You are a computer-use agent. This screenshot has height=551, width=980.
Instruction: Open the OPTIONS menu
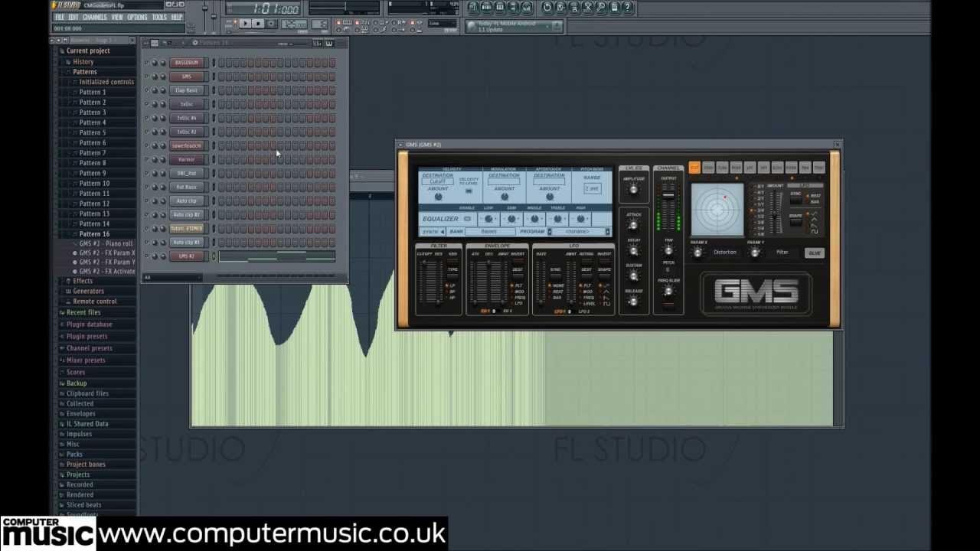pyautogui.click(x=137, y=17)
